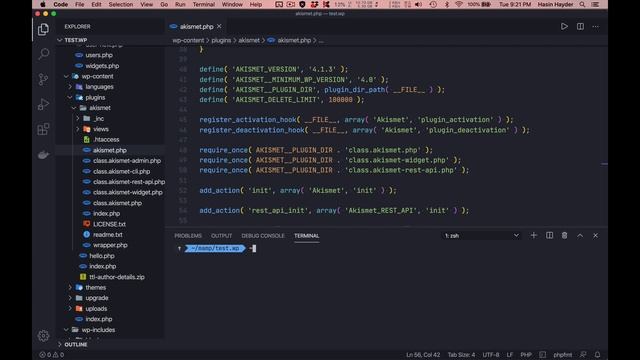The height and width of the screenshot is (360, 640).
Task: Collapse the TEST.WP root folder
Action: point(60,40)
